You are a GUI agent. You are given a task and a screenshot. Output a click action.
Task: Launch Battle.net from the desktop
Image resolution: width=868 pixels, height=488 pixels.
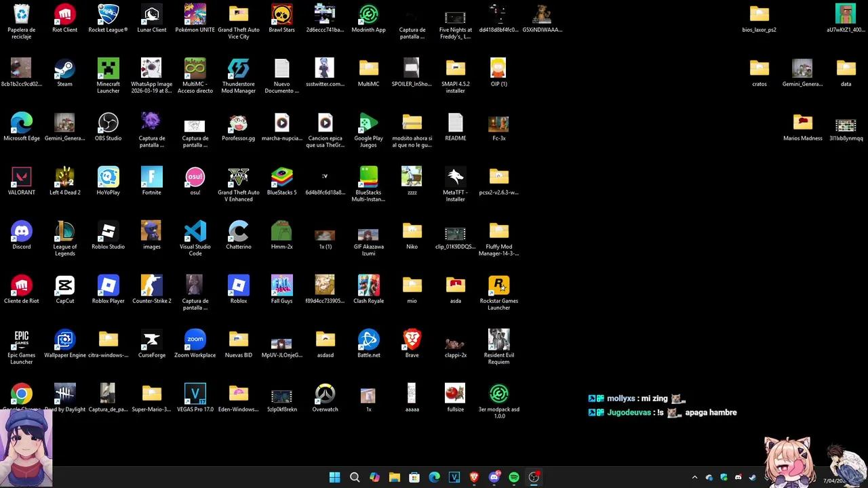368,344
